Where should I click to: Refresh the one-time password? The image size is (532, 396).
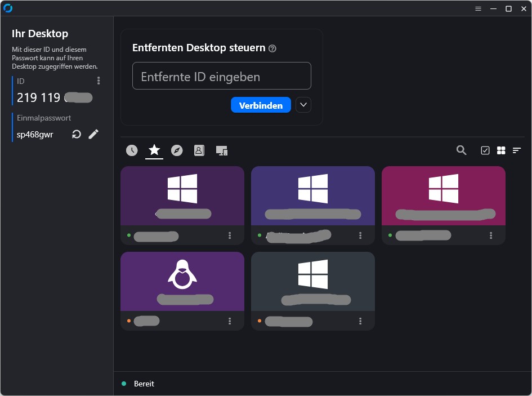pos(77,135)
